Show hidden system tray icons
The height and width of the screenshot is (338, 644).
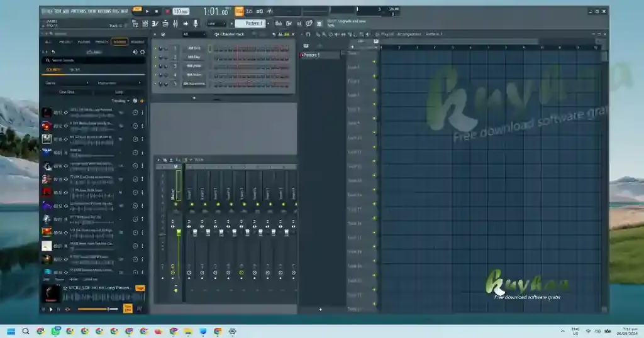tap(563, 332)
